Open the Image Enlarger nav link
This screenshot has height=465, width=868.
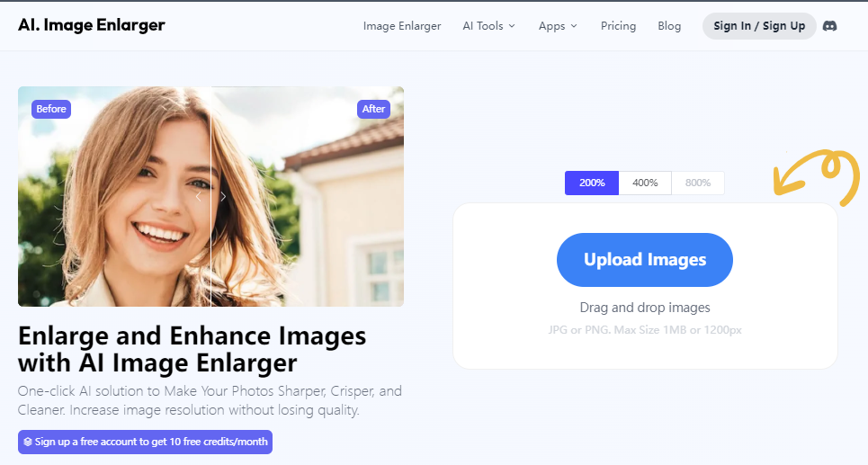pyautogui.click(x=402, y=26)
